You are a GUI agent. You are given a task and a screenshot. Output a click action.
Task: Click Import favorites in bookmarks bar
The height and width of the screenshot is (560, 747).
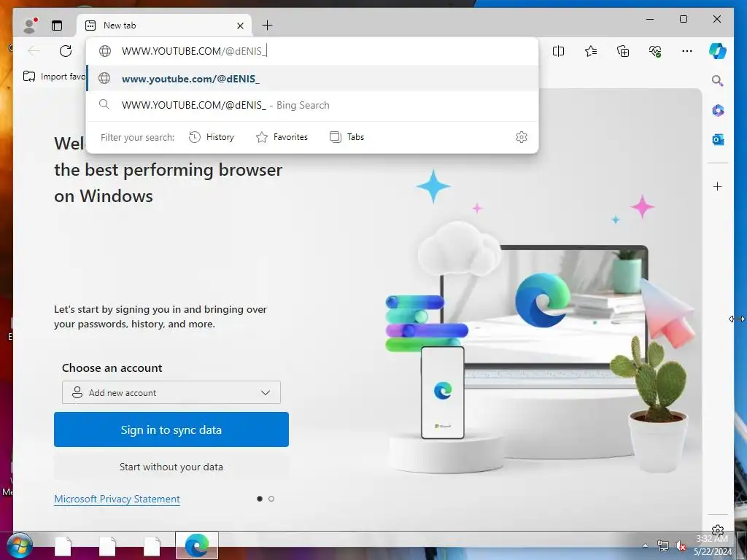pos(54,76)
